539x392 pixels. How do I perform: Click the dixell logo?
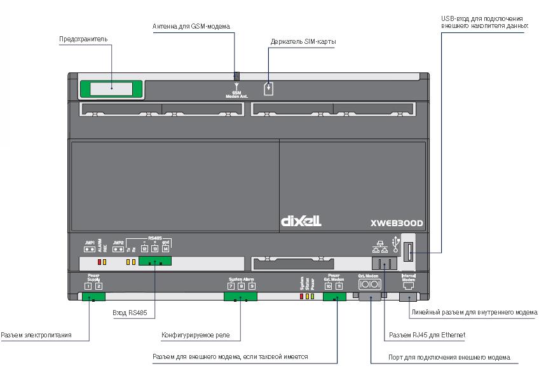301,221
